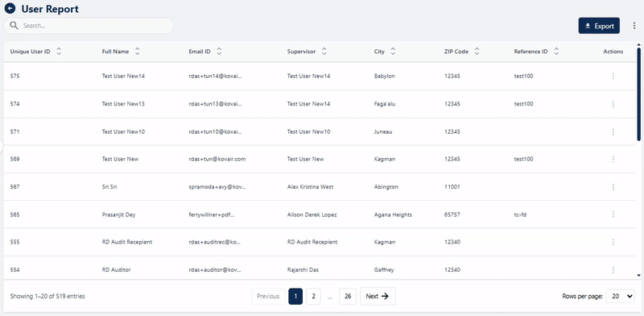Sort by the Email ID column
The height and width of the screenshot is (316, 644).
(219, 52)
